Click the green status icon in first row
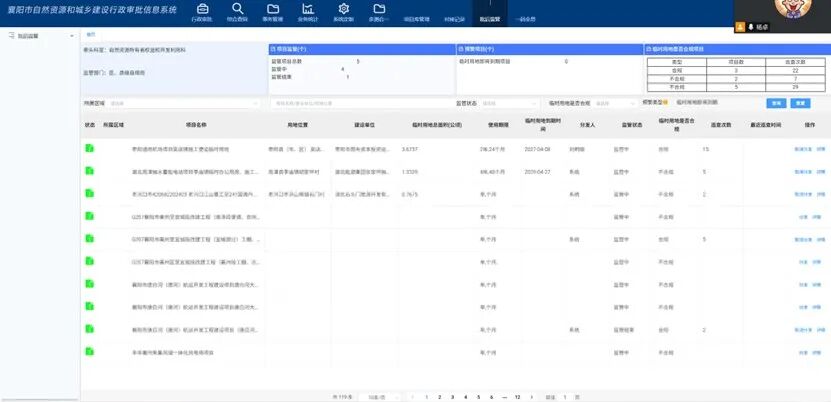 click(x=89, y=148)
